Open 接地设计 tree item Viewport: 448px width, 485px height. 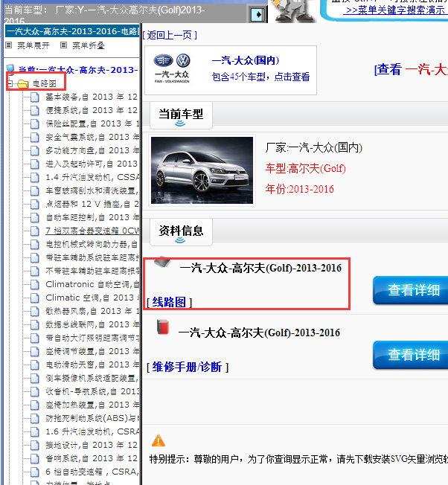click(92, 445)
